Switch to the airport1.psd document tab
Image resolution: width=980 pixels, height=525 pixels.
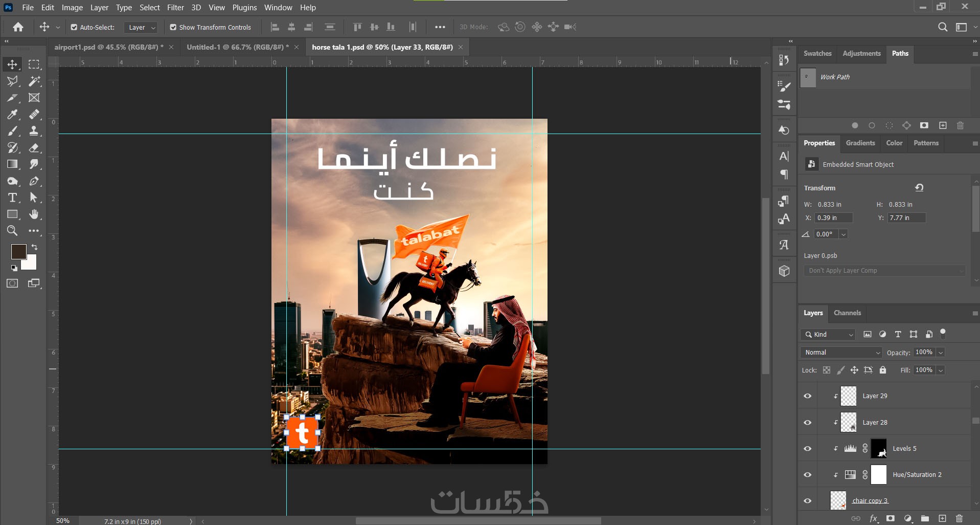tap(109, 47)
